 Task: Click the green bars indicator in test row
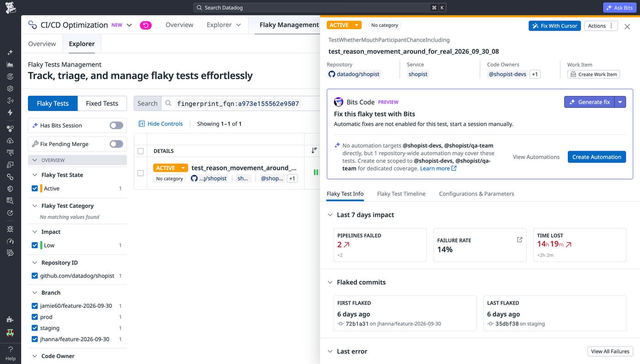click(316, 172)
